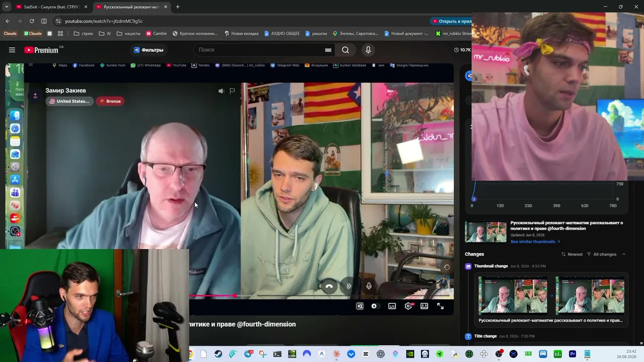Open the рашизм bookmark
Screen dimensions: 644x362
(x=315, y=34)
